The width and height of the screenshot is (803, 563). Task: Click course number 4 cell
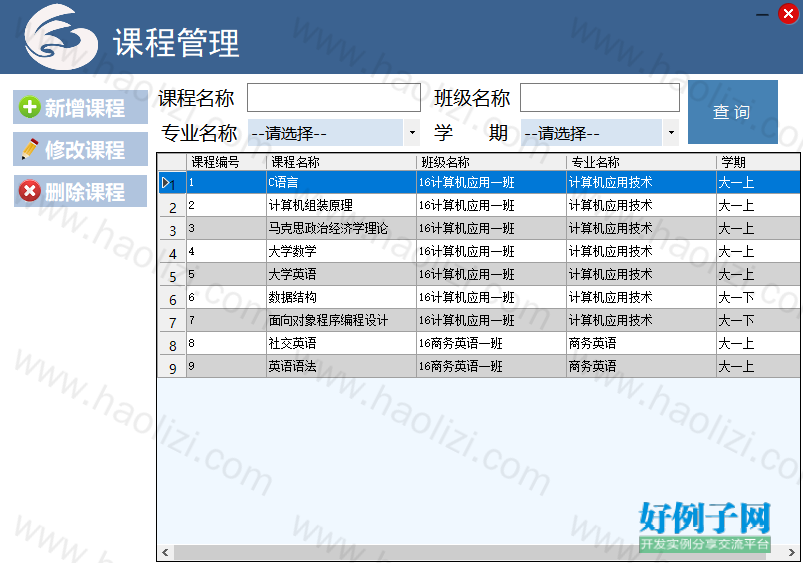pyautogui.click(x=226, y=252)
